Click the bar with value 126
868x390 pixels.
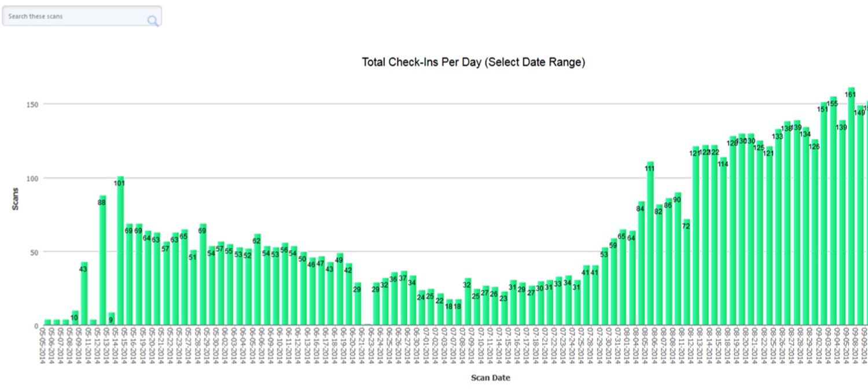point(815,233)
